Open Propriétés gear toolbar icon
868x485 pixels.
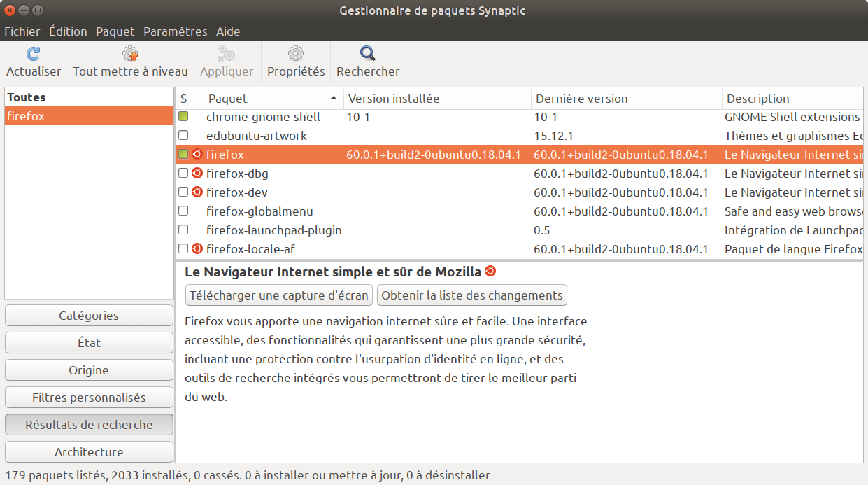[296, 54]
